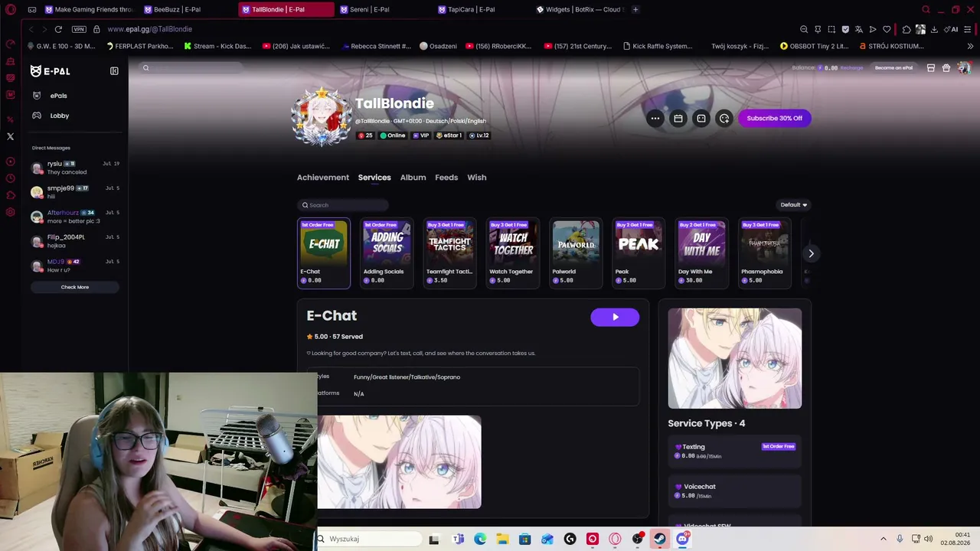Open Kick Raffle System bookmark
This screenshot has height=551, width=980.
[658, 46]
